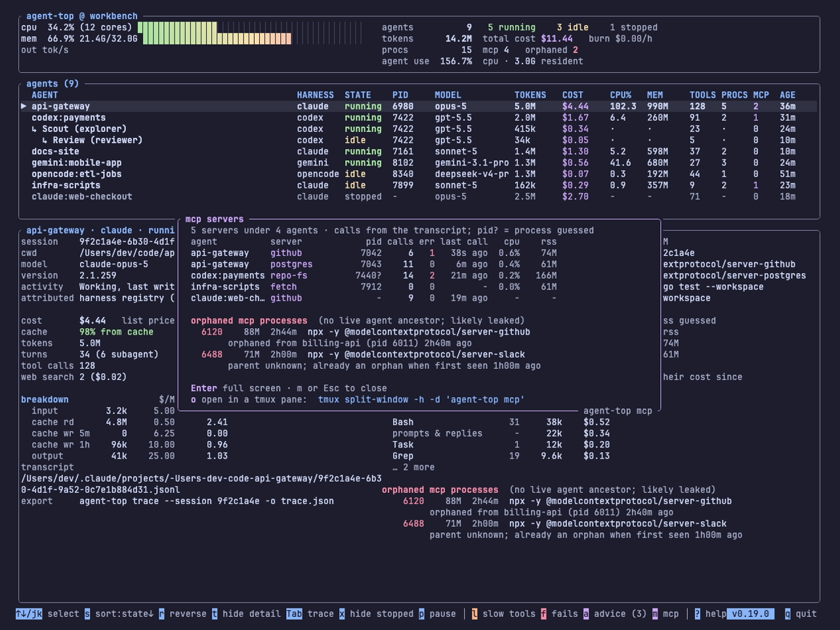Click the $4.44 cost in api-gateway row
This screenshot has height=630, width=840.
tap(576, 106)
